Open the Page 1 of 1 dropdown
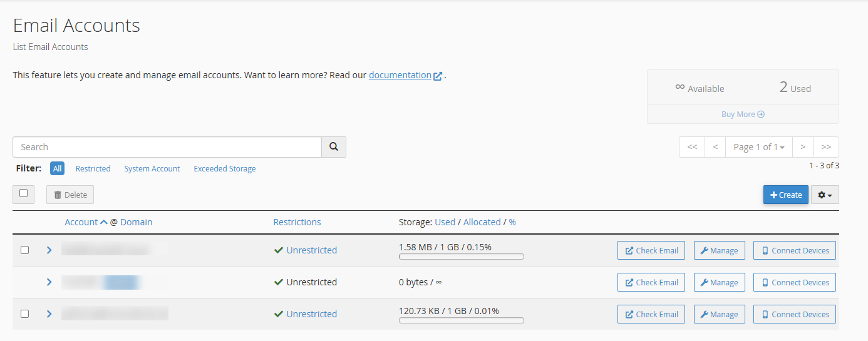The image size is (868, 341). tap(759, 147)
